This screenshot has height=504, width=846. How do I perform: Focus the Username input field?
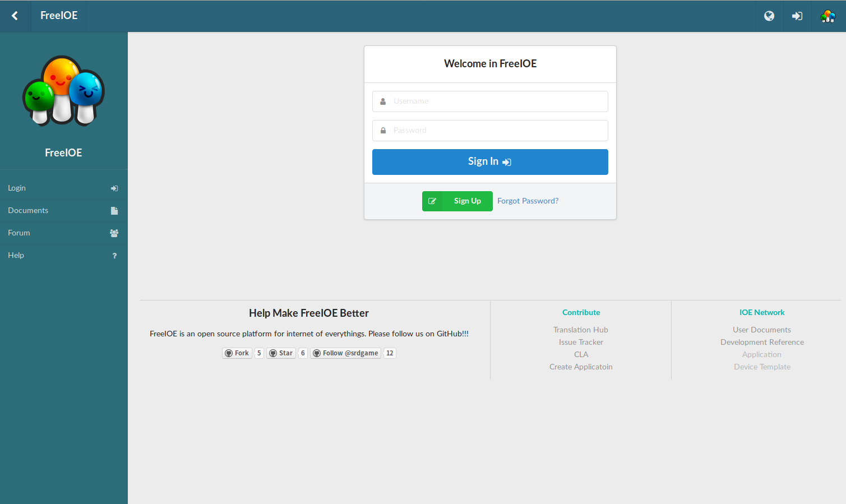pos(490,101)
